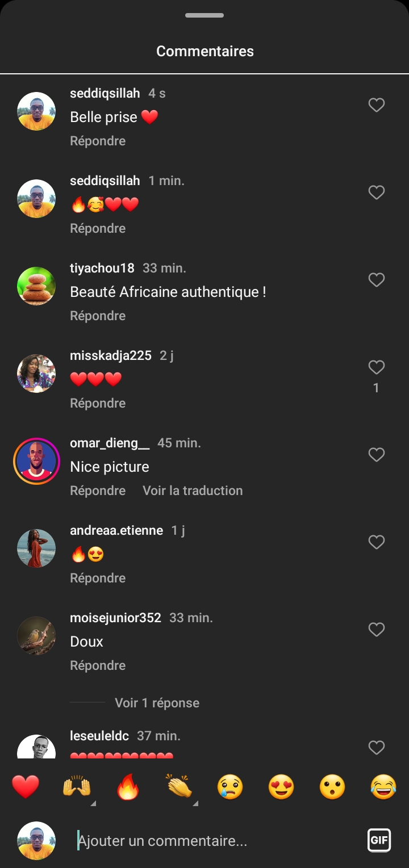Like the 'Belle prise' comment
The image size is (409, 868).
click(377, 105)
